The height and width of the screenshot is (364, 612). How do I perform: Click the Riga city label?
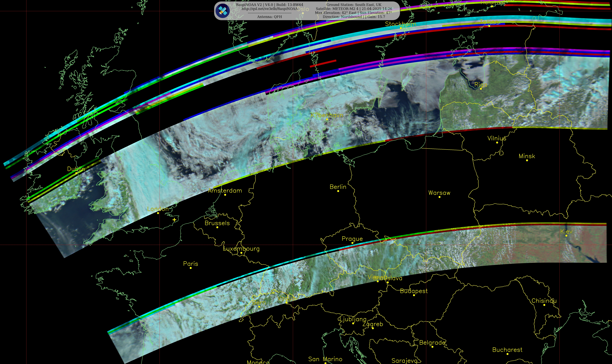tap(481, 85)
